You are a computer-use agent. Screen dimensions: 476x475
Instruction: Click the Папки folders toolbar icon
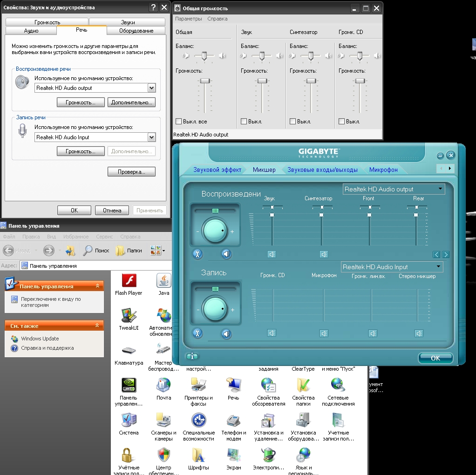tap(129, 251)
